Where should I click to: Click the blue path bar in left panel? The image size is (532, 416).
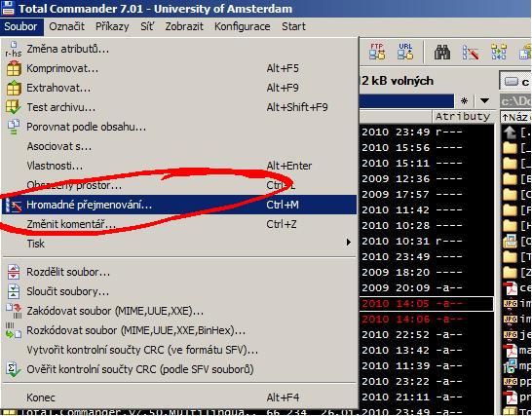click(406, 100)
